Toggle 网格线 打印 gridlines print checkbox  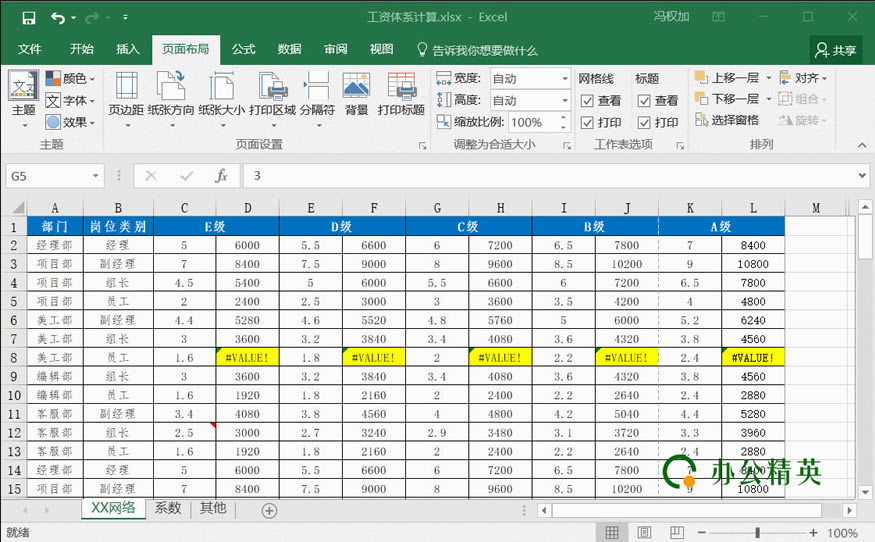(x=587, y=123)
